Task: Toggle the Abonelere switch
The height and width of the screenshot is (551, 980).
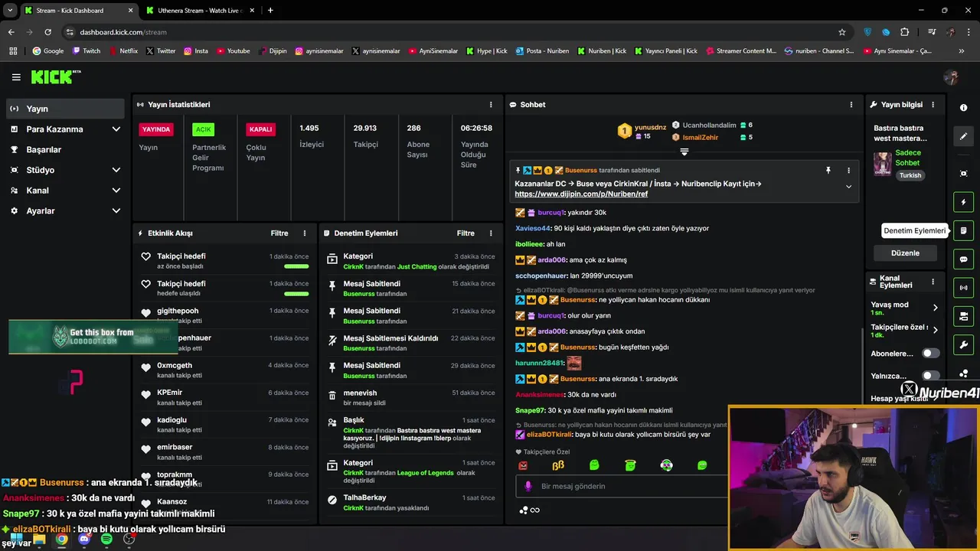Action: coord(930,354)
